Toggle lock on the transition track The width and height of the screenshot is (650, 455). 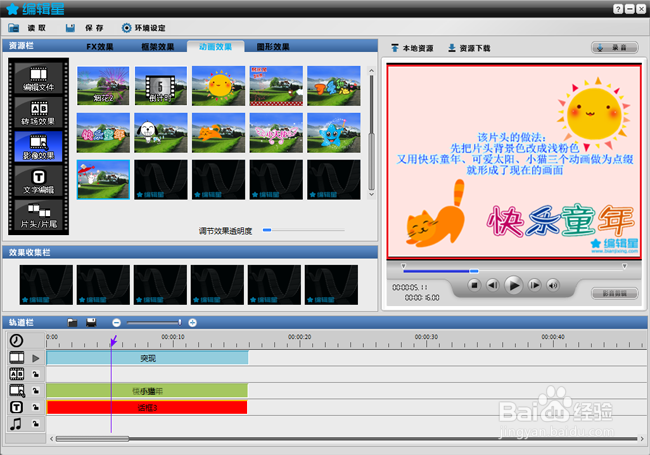point(36,374)
